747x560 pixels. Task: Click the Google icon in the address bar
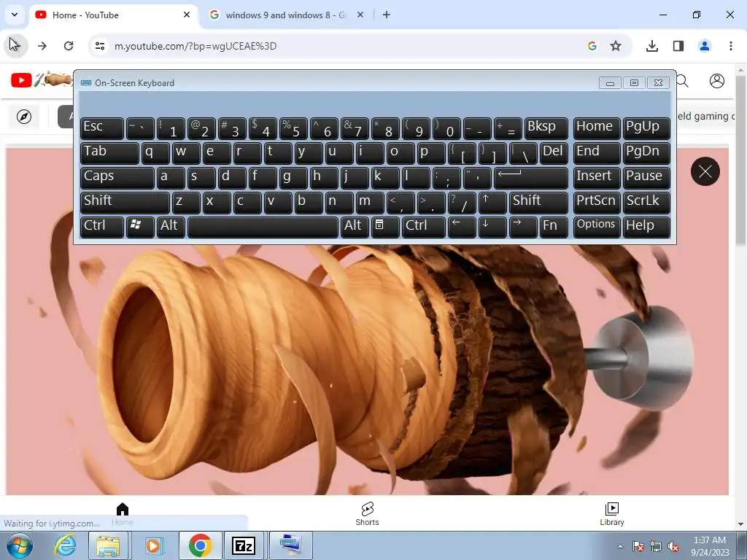coord(592,46)
